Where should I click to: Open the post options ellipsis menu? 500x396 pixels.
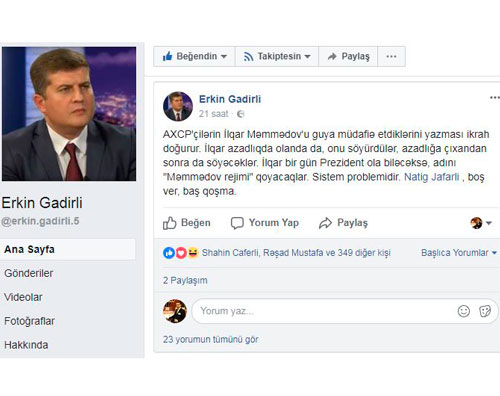point(494,98)
